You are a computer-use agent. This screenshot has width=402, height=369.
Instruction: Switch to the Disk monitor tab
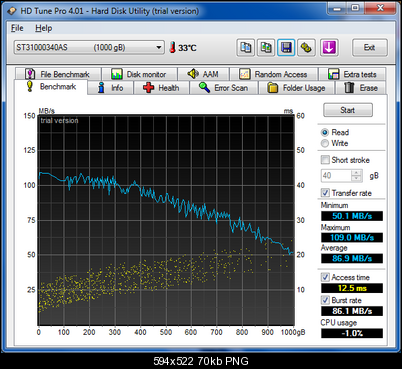(x=139, y=74)
